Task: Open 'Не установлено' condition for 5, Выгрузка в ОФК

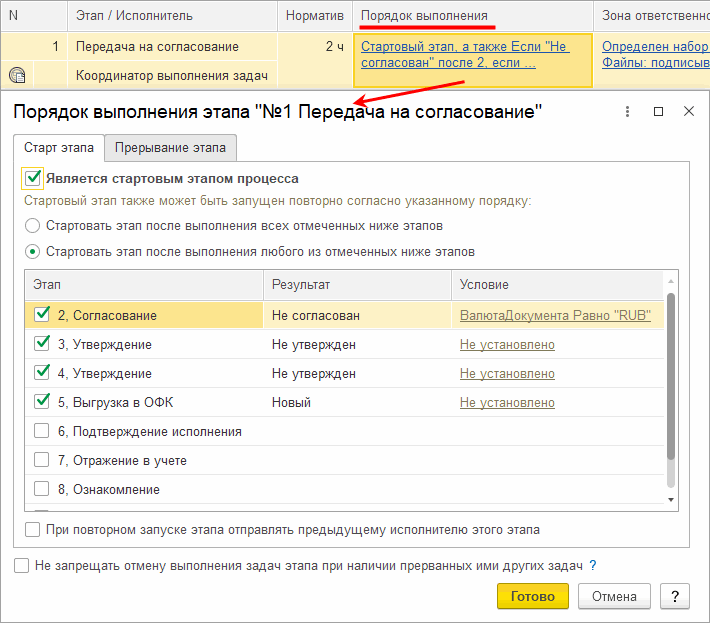Action: 507,403
